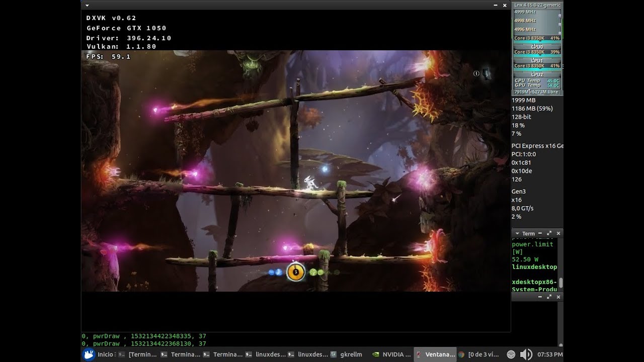This screenshot has width=644, height=362.
Task: Click the 'DXVK v0.62' overlay text
Action: [x=111, y=18]
